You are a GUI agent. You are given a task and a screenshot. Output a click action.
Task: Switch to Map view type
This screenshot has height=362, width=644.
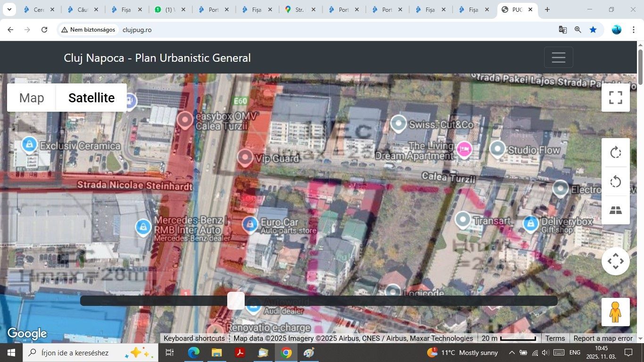pyautogui.click(x=32, y=98)
